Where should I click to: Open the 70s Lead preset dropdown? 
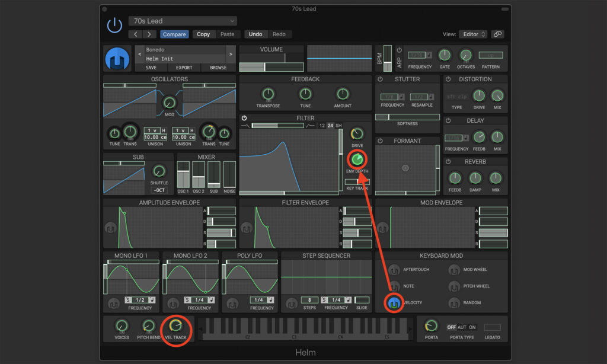tap(183, 21)
